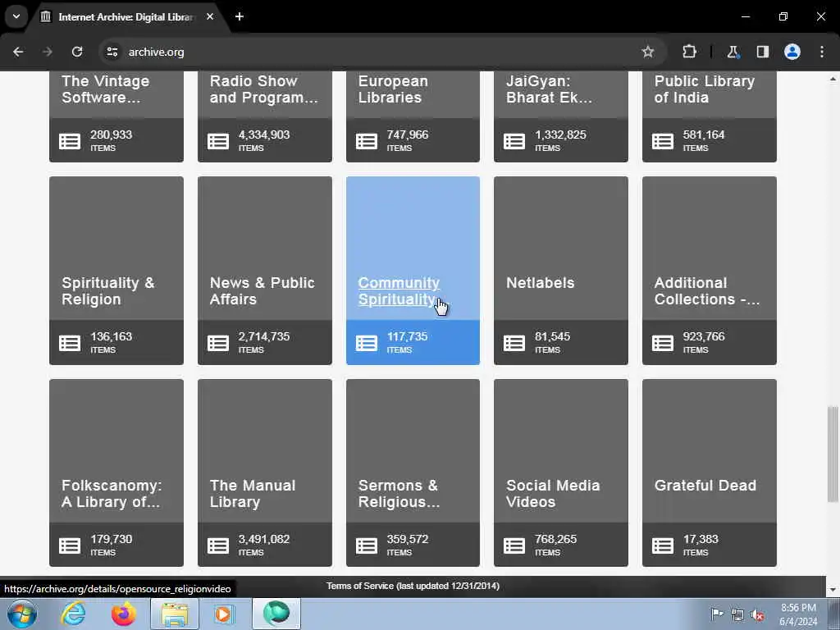840x630 pixels.
Task: Click the taskbar clock showing 8:56 PM
Action: click(798, 614)
